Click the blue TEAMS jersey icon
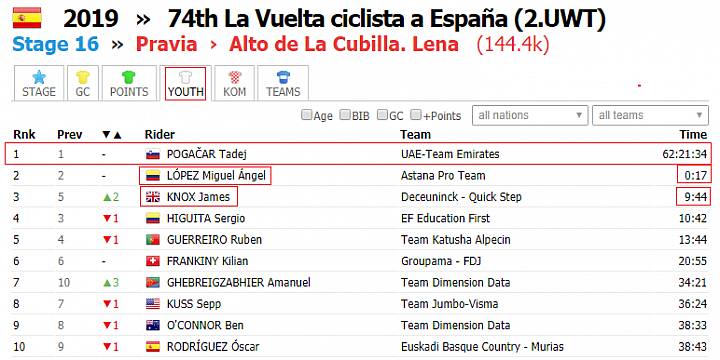This screenshot has width=720, height=360. pos(283,77)
